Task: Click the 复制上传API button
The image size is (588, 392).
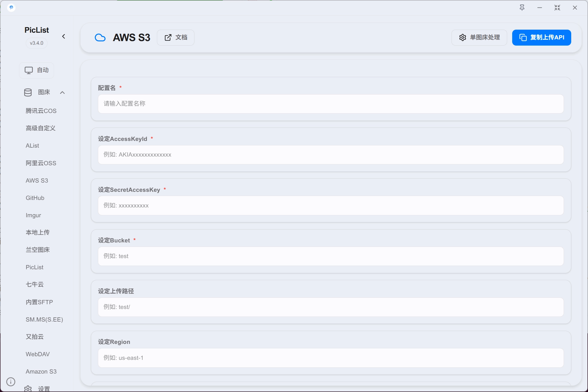Action: coord(542,37)
